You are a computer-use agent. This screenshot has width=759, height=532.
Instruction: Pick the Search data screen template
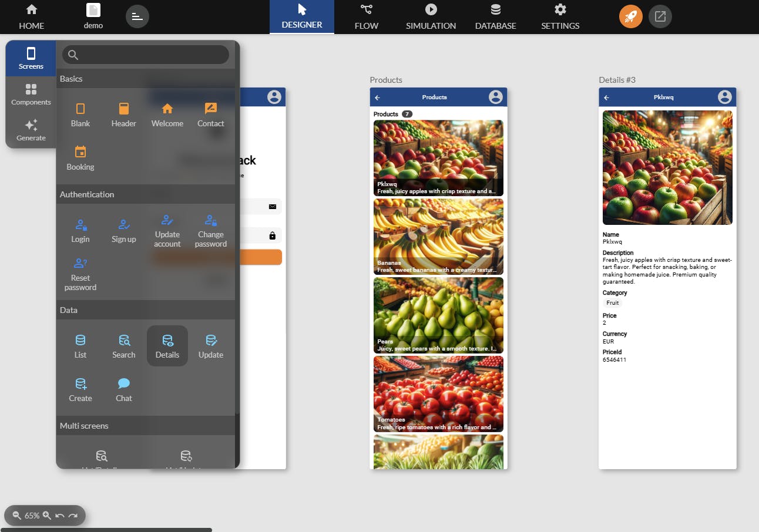(124, 346)
